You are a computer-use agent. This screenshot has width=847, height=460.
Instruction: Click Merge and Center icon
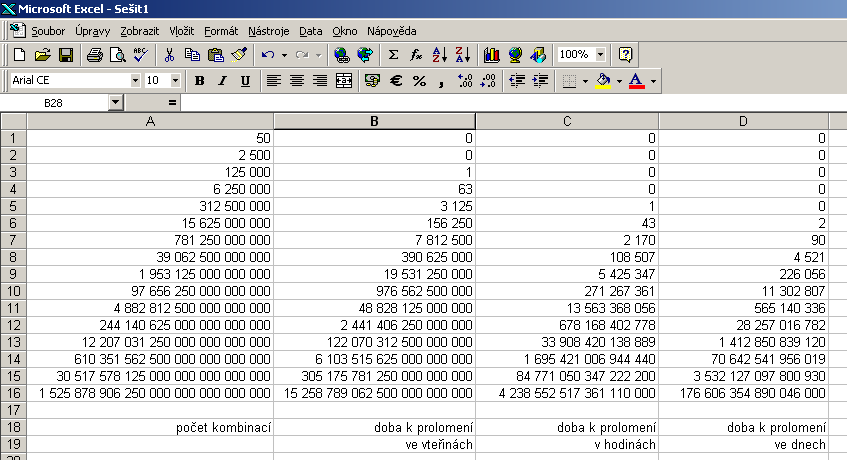coord(344,81)
